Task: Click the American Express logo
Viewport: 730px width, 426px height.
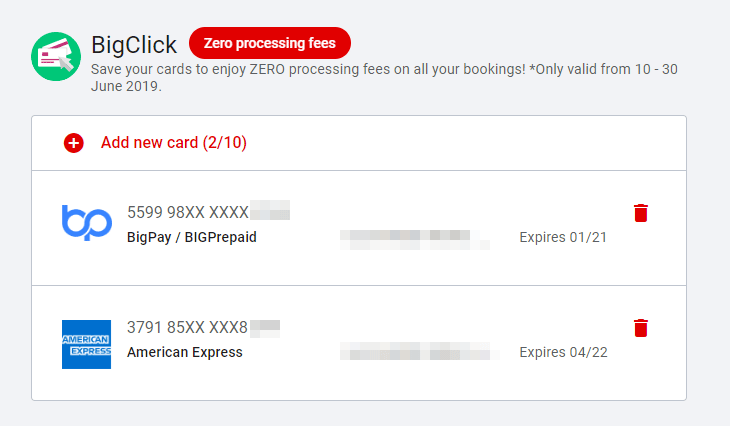Action: click(x=87, y=344)
